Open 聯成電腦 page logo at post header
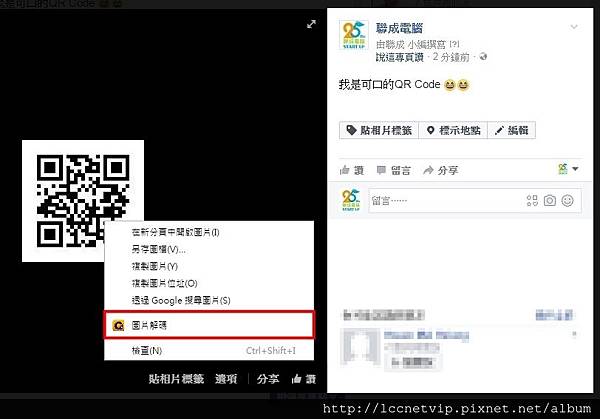Image resolution: width=600 pixels, height=419 pixels. [354, 35]
